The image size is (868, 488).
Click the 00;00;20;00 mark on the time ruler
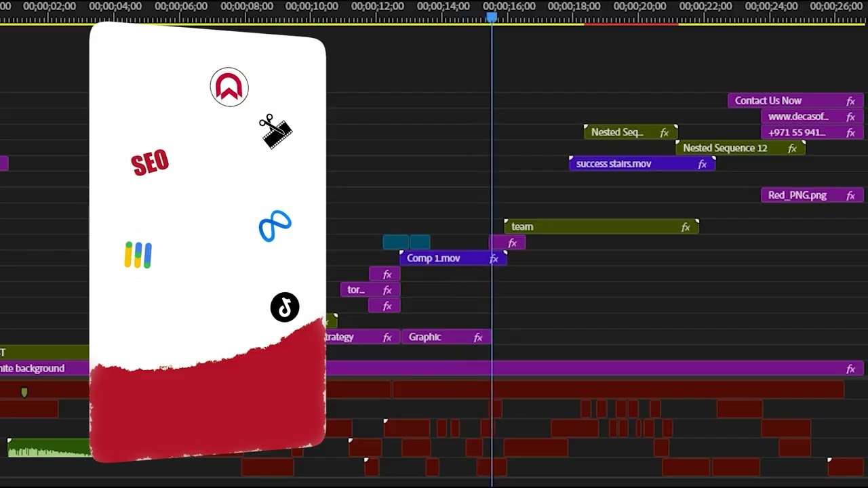(x=639, y=7)
